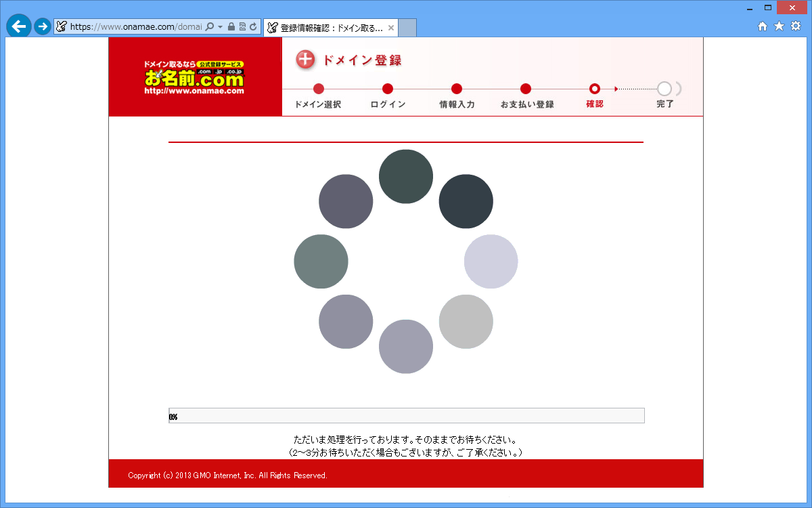The width and height of the screenshot is (812, 508).
Task: Click the search magnifier in address bar
Action: click(209, 27)
